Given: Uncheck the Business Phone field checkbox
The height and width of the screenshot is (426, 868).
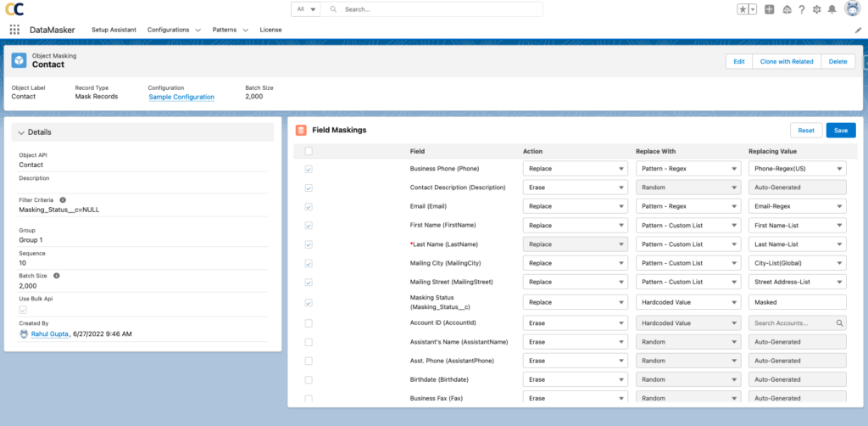Looking at the screenshot, I should 309,169.
